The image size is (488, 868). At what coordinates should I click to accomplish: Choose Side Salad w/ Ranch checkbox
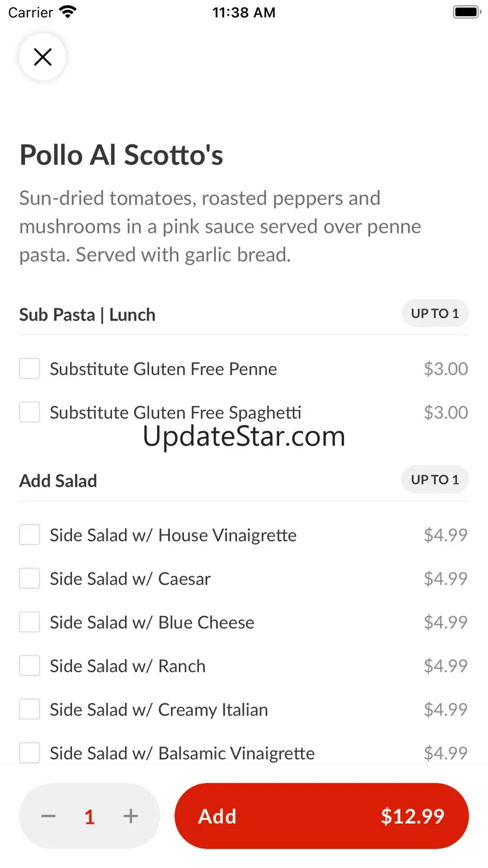(x=29, y=666)
